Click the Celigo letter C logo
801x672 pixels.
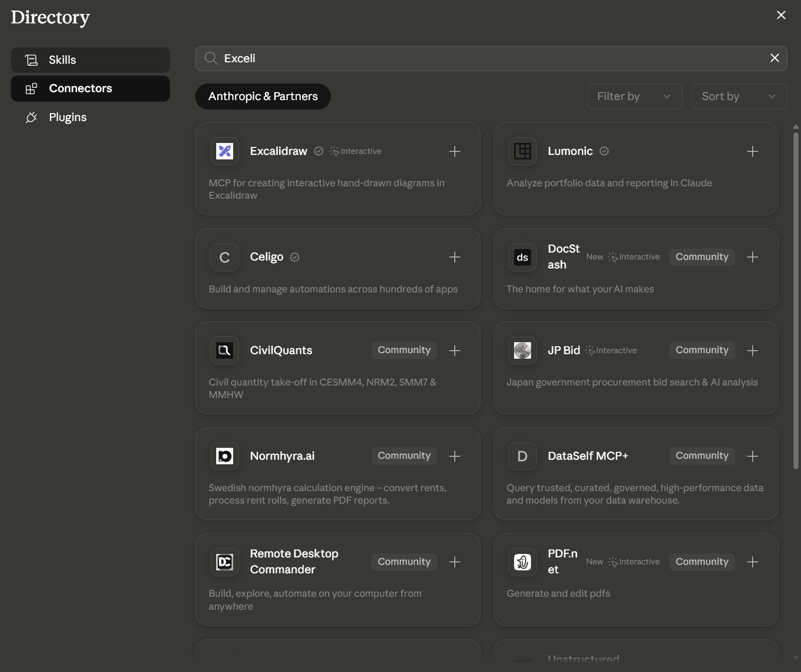point(225,257)
